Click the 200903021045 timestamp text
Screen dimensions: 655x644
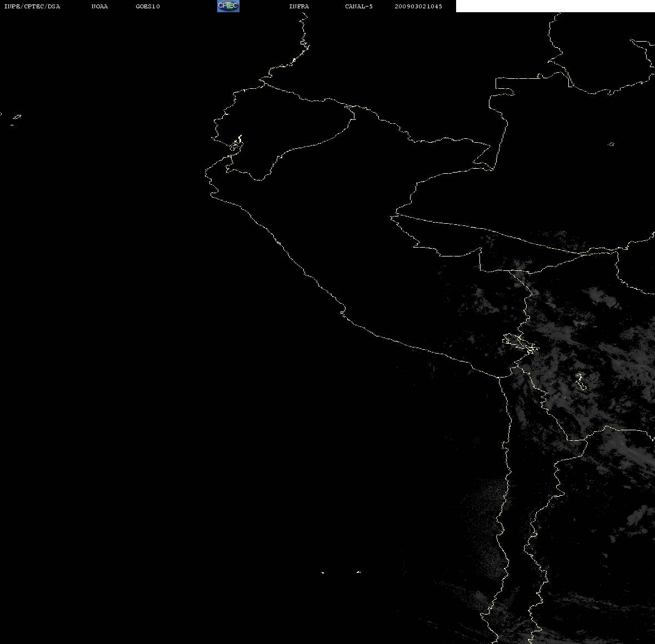click(418, 6)
